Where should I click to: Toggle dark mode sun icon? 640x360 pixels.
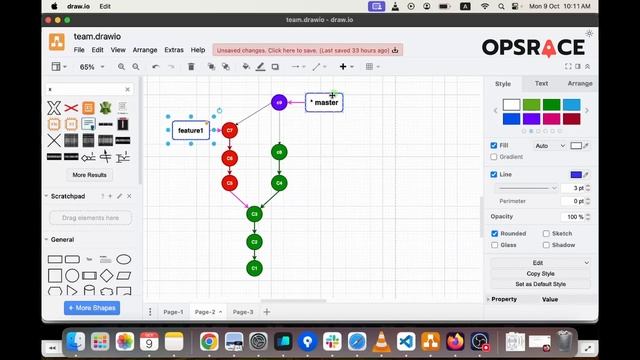(x=589, y=34)
